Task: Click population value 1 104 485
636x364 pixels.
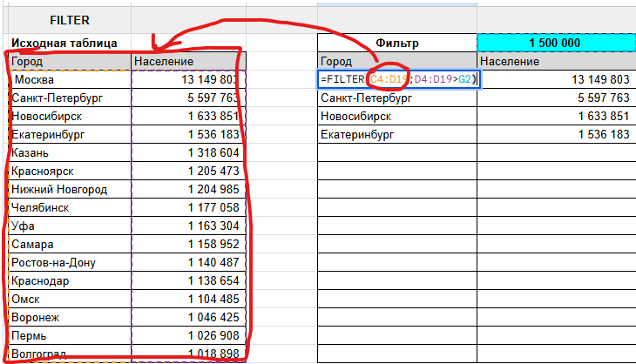Action: pyautogui.click(x=188, y=300)
